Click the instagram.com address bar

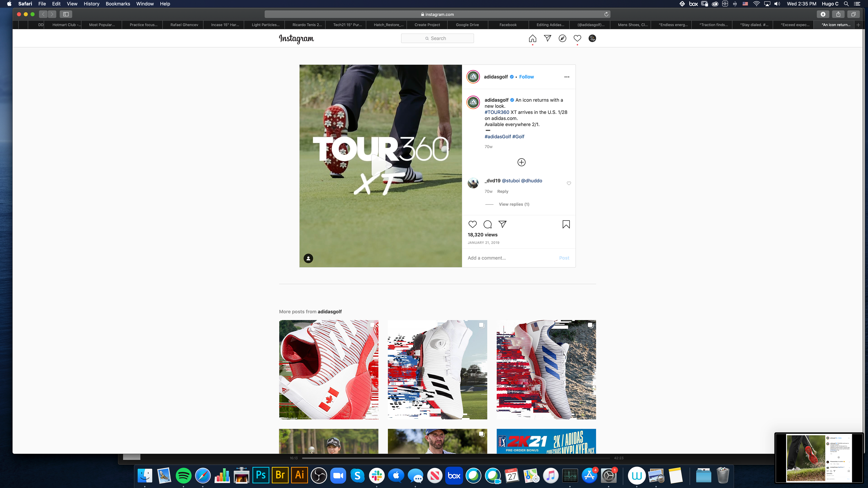pyautogui.click(x=437, y=14)
